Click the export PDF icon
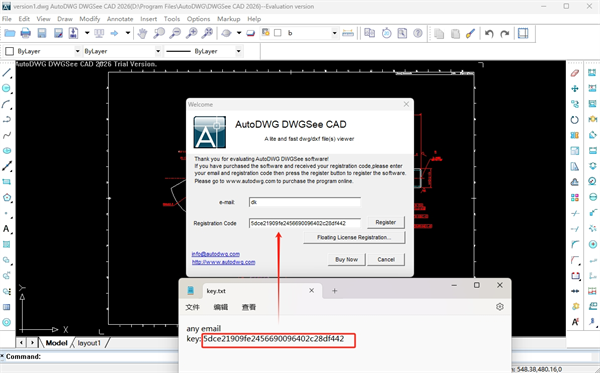The height and width of the screenshot is (373, 600). point(73,33)
